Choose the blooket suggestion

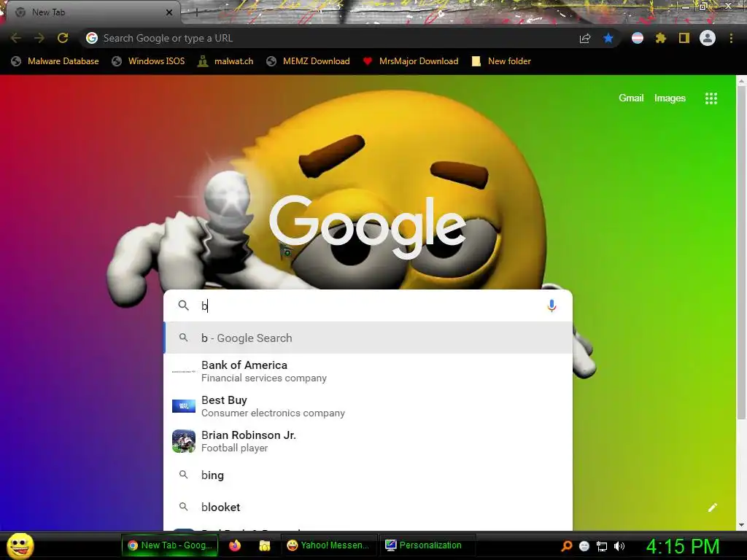368,507
